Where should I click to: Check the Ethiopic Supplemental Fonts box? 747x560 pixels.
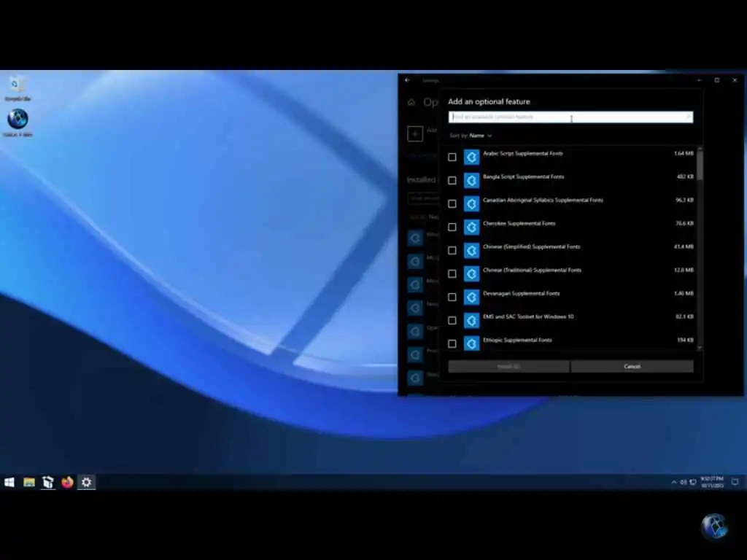452,344
